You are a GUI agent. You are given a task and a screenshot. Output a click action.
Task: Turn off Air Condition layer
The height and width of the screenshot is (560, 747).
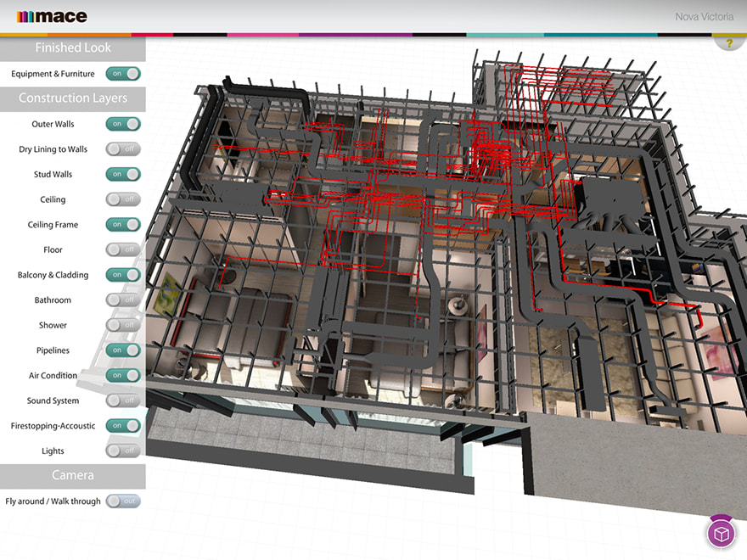point(123,375)
